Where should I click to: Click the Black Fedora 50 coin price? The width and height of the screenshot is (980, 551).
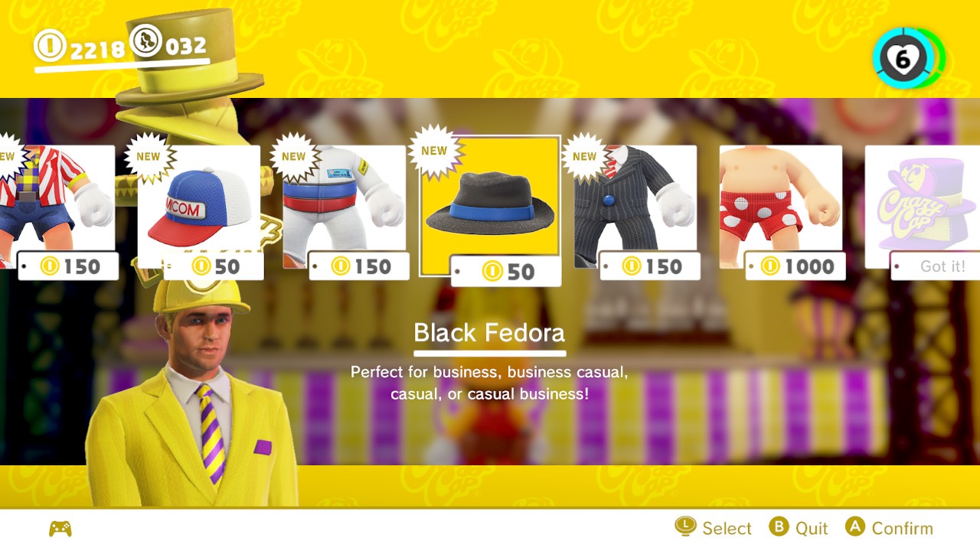[506, 272]
